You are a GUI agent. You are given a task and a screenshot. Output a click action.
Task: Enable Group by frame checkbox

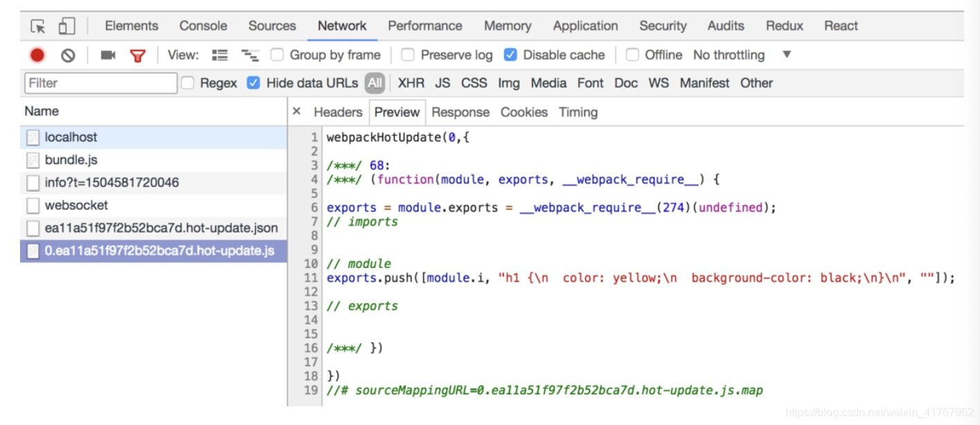pos(277,55)
